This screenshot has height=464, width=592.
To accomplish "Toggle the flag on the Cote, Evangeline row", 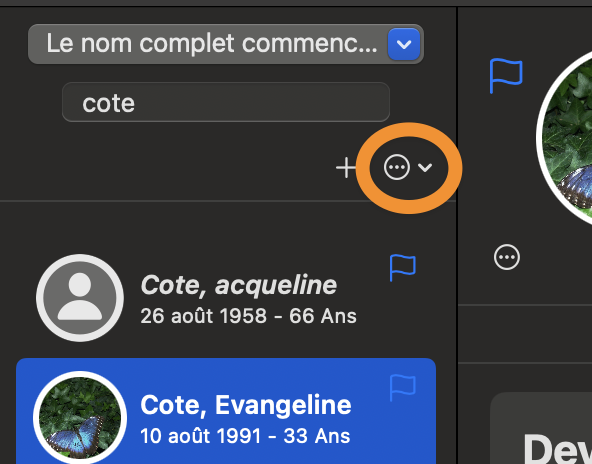I will coord(402,387).
